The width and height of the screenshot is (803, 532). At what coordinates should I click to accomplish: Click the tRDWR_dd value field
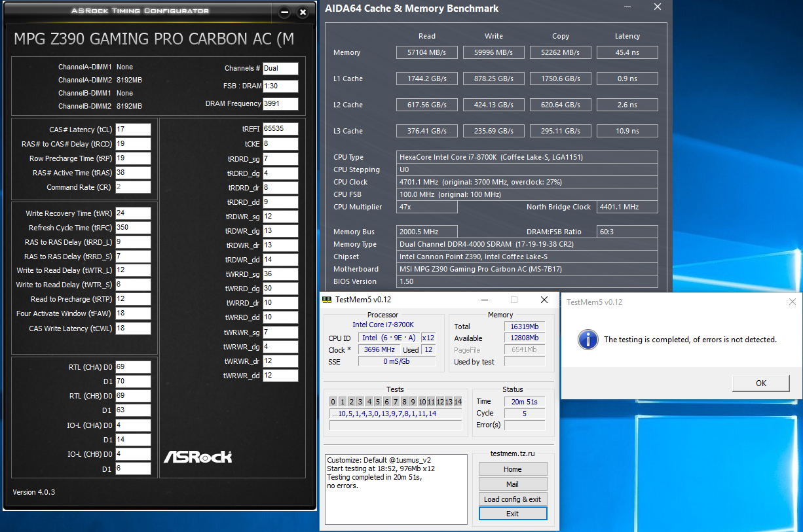point(280,260)
